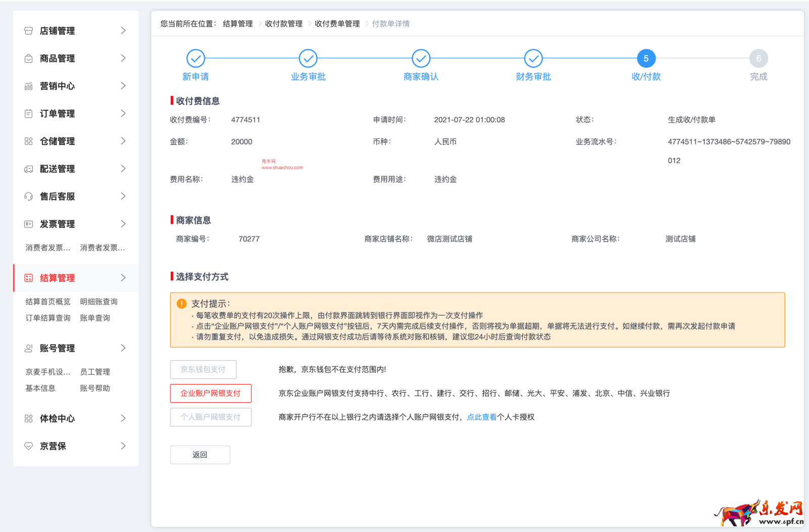Go to 账单查询 in sidebar submenu

point(96,317)
